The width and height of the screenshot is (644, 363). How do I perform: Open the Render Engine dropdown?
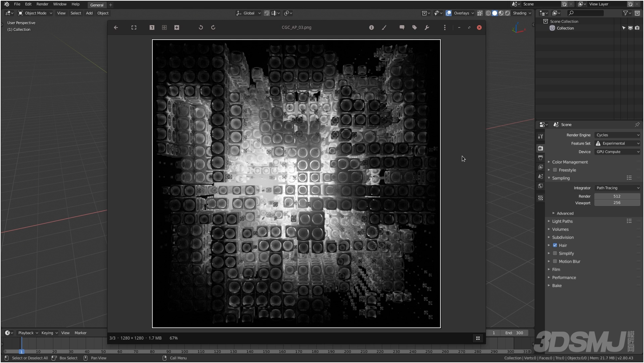tap(617, 135)
